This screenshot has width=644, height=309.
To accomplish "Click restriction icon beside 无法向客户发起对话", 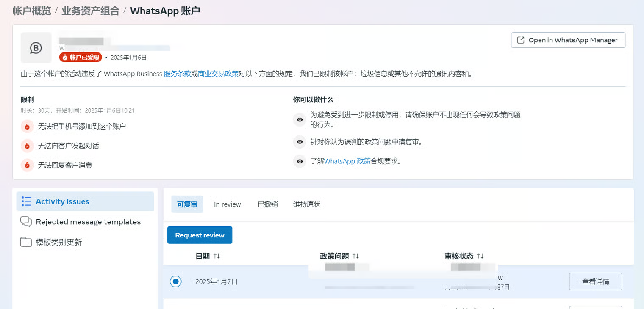I will click(27, 146).
